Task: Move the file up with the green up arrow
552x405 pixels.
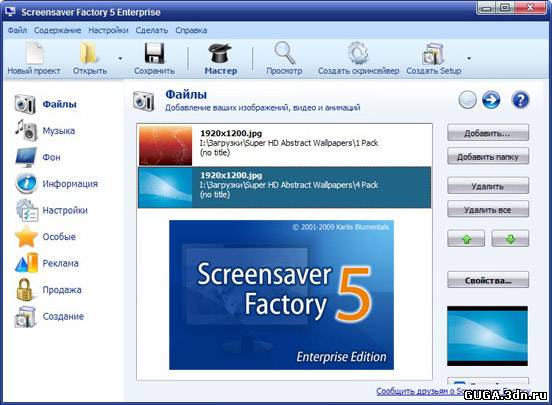Action: point(466,239)
